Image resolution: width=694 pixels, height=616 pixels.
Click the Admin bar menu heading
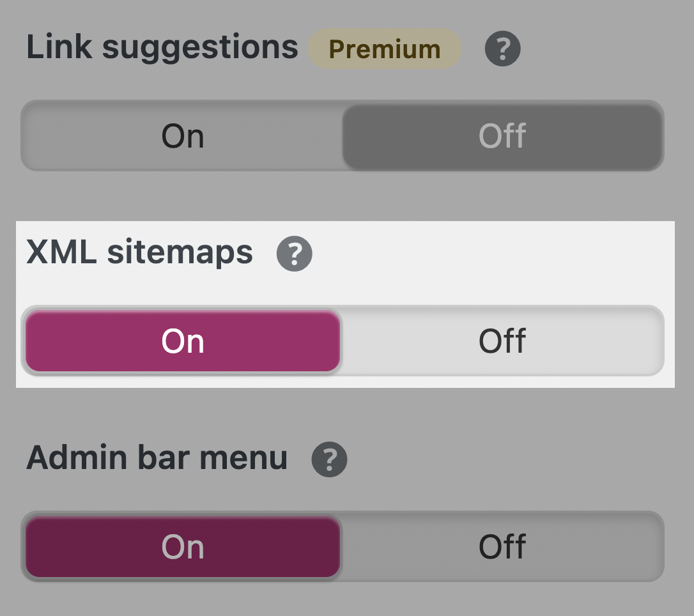tap(157, 457)
